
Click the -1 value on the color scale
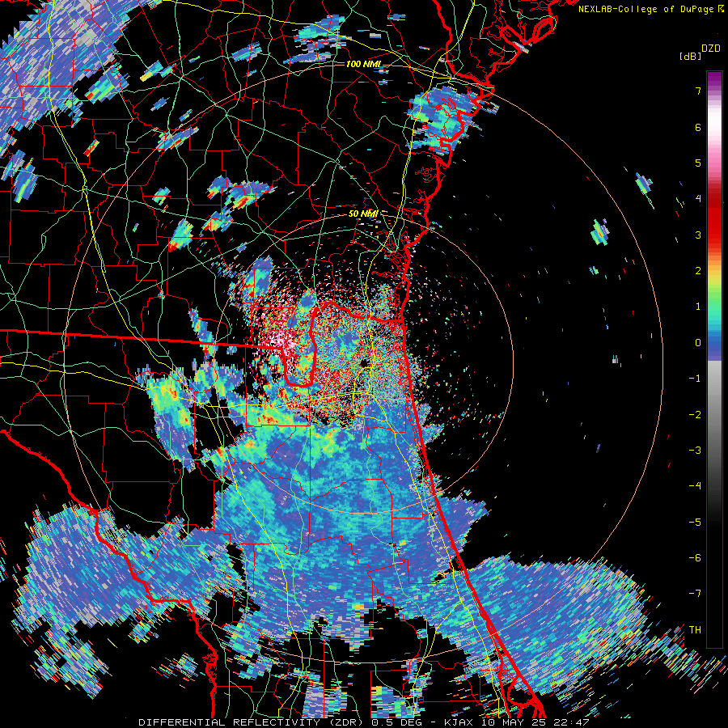coord(695,379)
